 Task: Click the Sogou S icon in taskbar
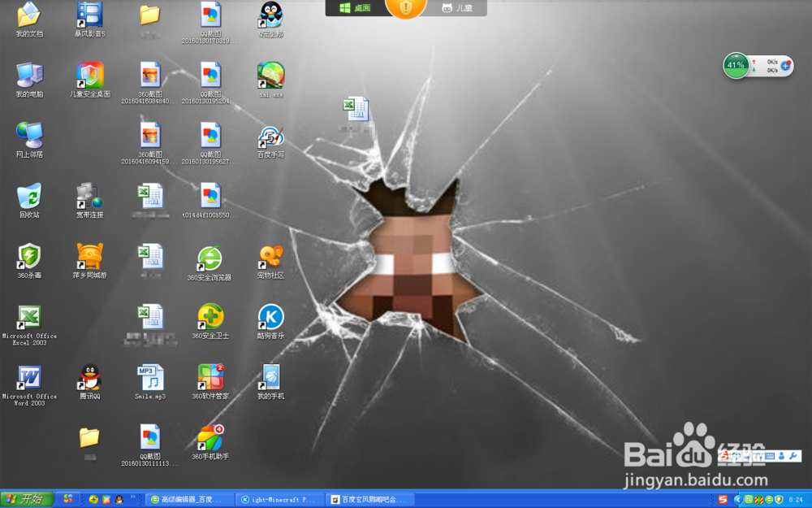723,500
